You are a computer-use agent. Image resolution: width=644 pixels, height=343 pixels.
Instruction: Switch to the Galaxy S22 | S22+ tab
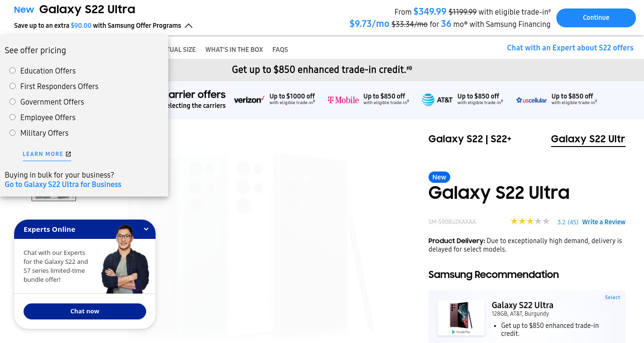click(x=470, y=139)
